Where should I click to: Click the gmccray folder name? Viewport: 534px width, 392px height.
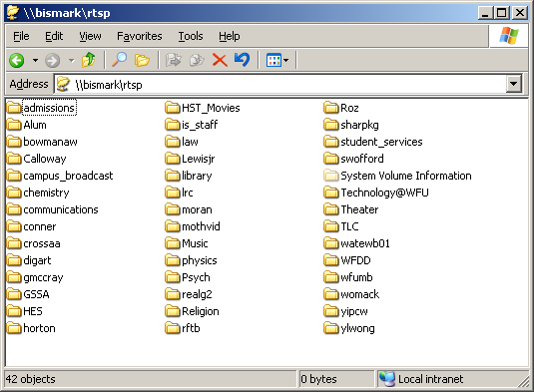(x=43, y=277)
